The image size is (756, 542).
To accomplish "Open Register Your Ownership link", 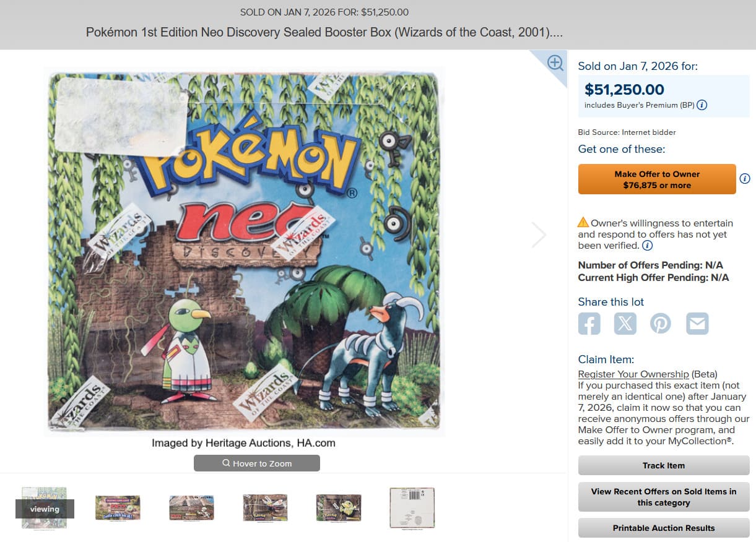I will (x=633, y=374).
